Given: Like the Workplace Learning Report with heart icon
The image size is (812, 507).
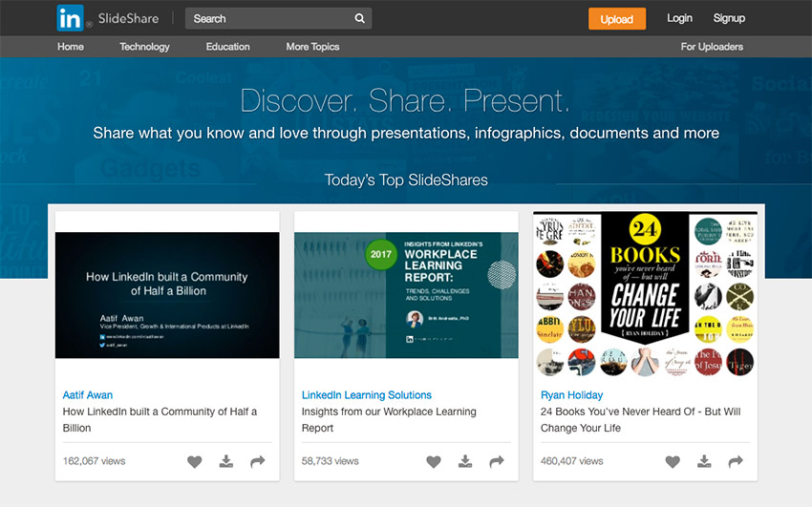Looking at the screenshot, I should [x=434, y=461].
